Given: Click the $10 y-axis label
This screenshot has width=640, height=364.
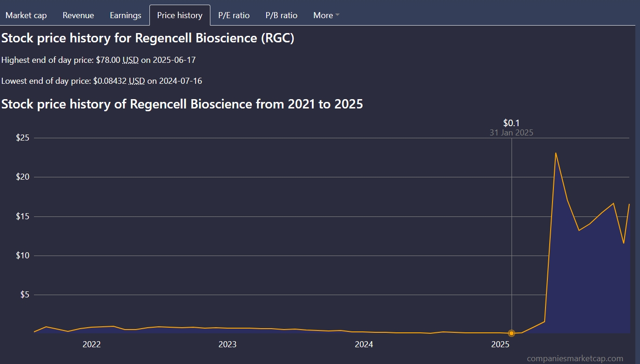Looking at the screenshot, I should tap(23, 256).
